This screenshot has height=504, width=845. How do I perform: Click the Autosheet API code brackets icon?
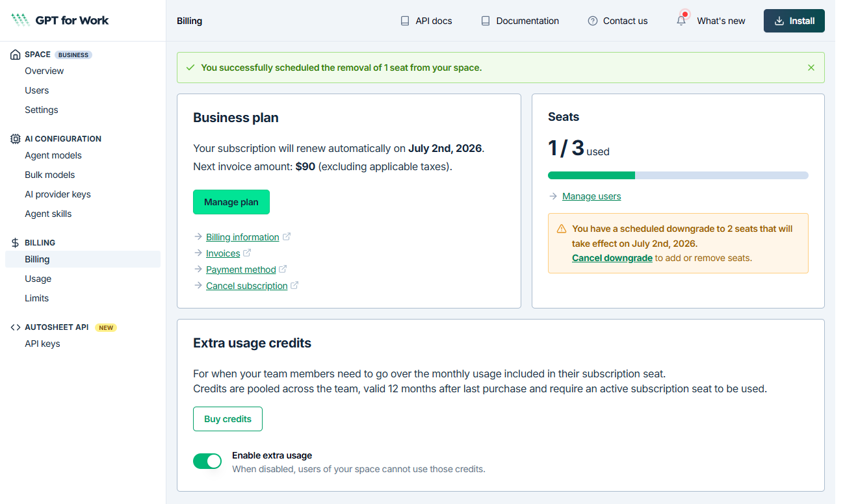16,327
